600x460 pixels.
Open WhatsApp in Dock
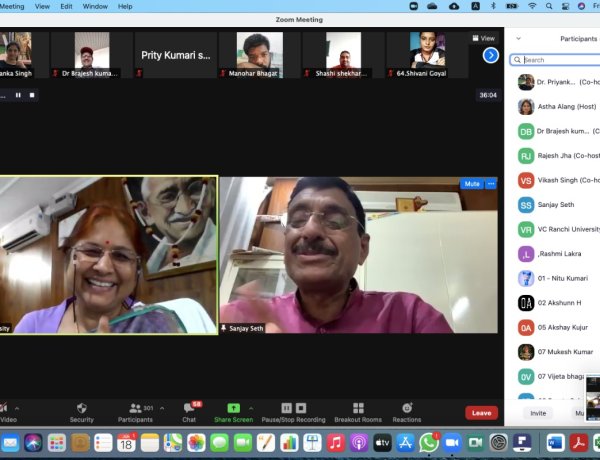coord(429,443)
